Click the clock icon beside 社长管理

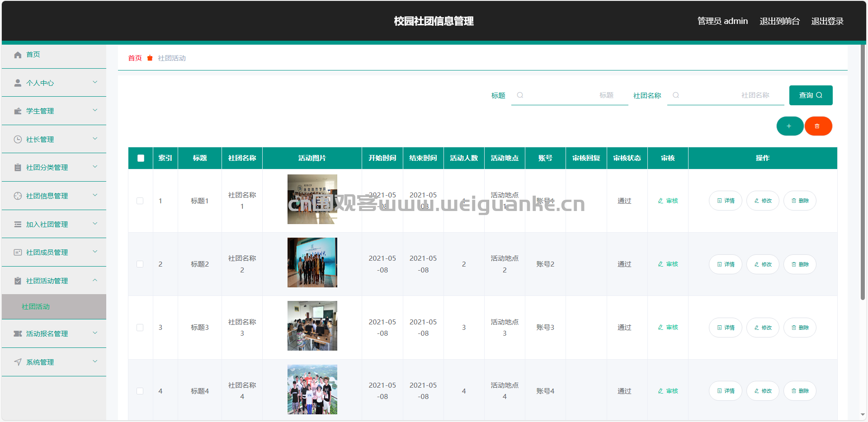pyautogui.click(x=18, y=140)
